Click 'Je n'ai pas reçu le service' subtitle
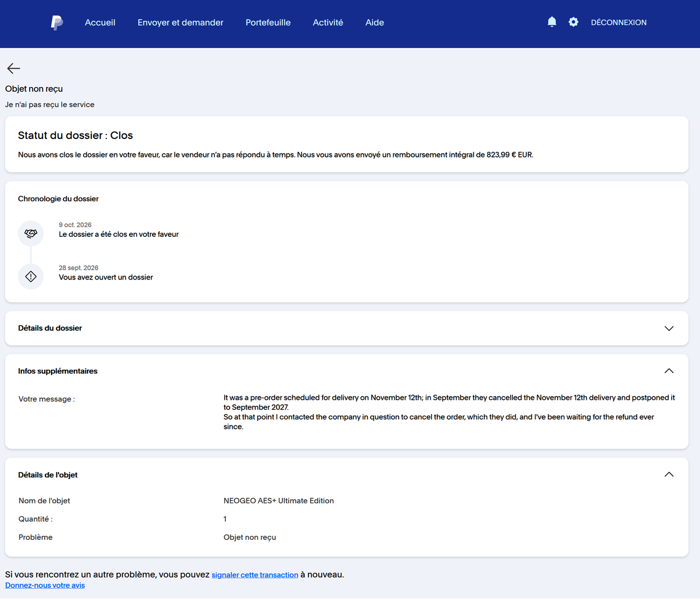The width and height of the screenshot is (700, 600). point(50,104)
